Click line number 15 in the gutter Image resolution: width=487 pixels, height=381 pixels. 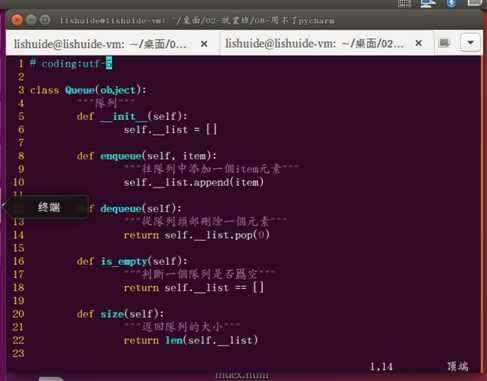click(18, 248)
